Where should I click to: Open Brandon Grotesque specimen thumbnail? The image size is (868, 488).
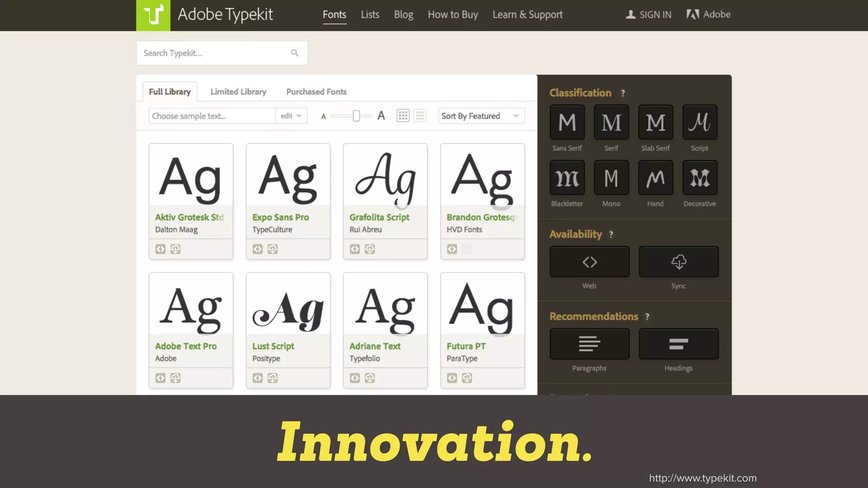point(482,175)
